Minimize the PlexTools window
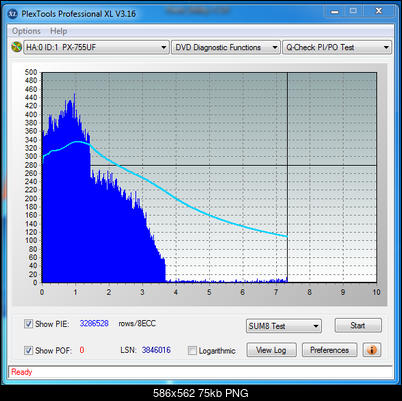 click(x=335, y=11)
